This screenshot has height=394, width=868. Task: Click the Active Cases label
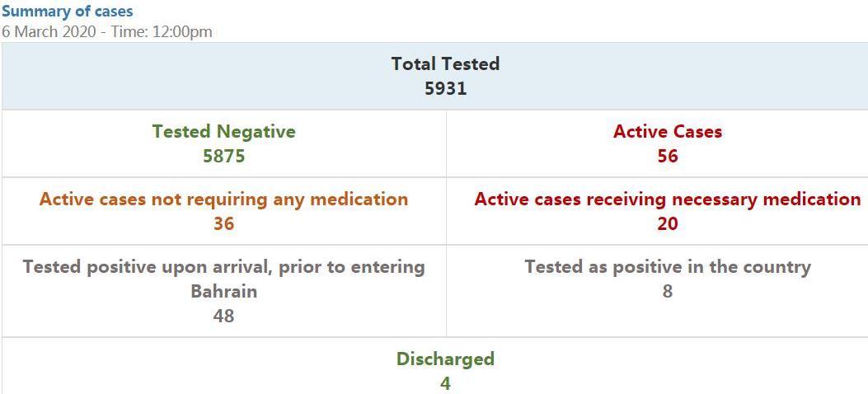(x=668, y=131)
